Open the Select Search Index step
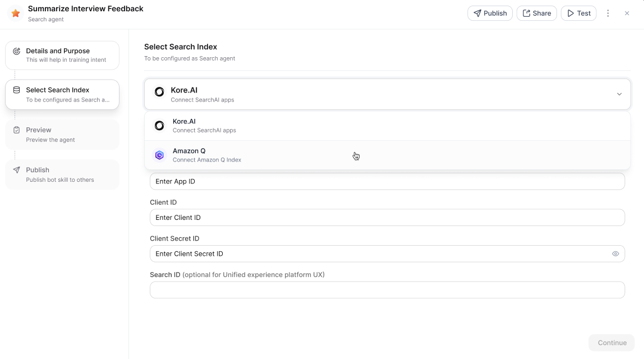The height and width of the screenshot is (359, 644). click(x=62, y=94)
